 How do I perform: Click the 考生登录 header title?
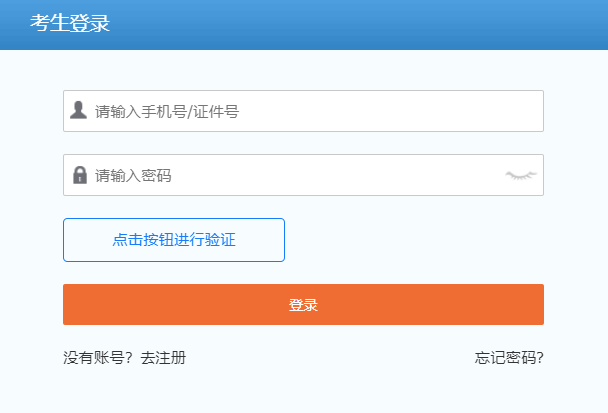pos(70,23)
